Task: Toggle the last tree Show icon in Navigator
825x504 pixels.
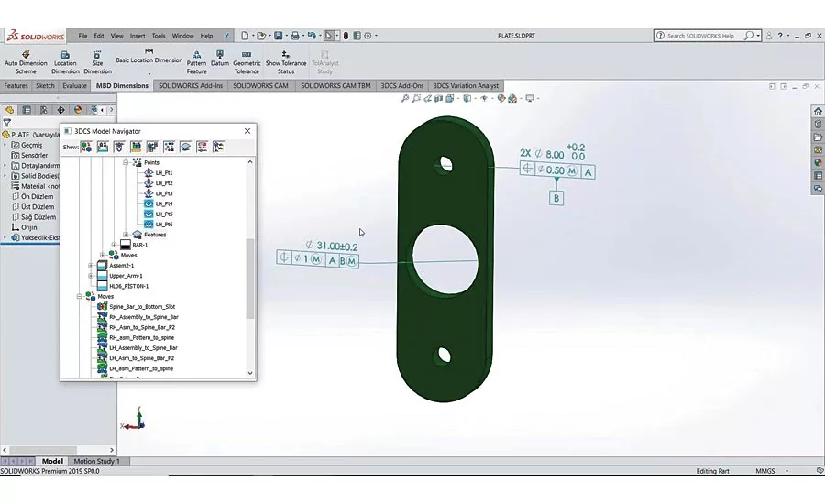Action: coord(218,147)
